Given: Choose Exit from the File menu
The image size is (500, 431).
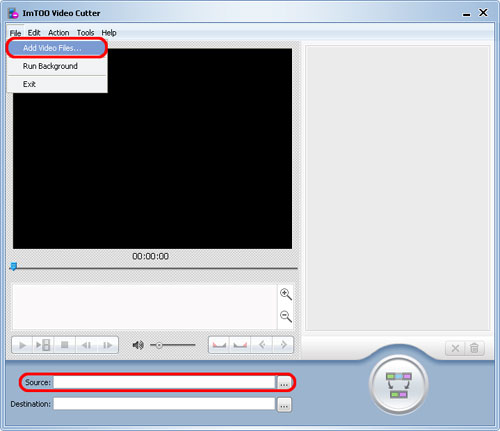Looking at the screenshot, I should [57, 84].
